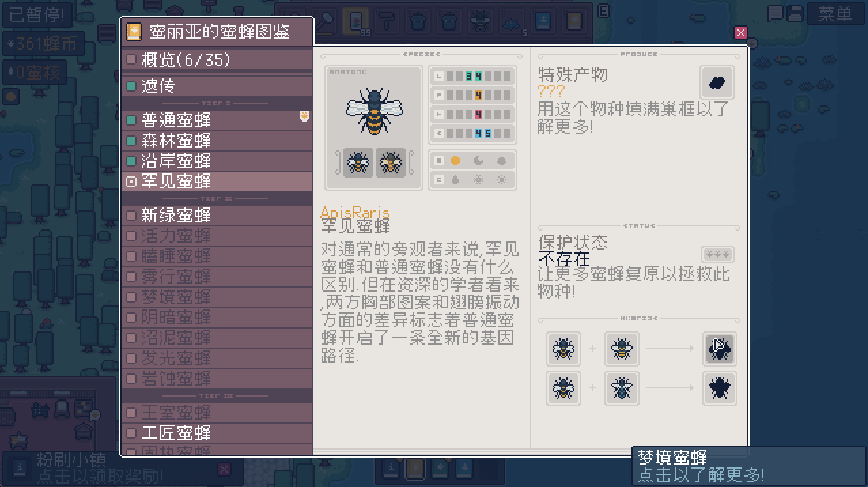Select the left bee variant thumbnail
Image resolution: width=868 pixels, height=487 pixels.
click(358, 163)
